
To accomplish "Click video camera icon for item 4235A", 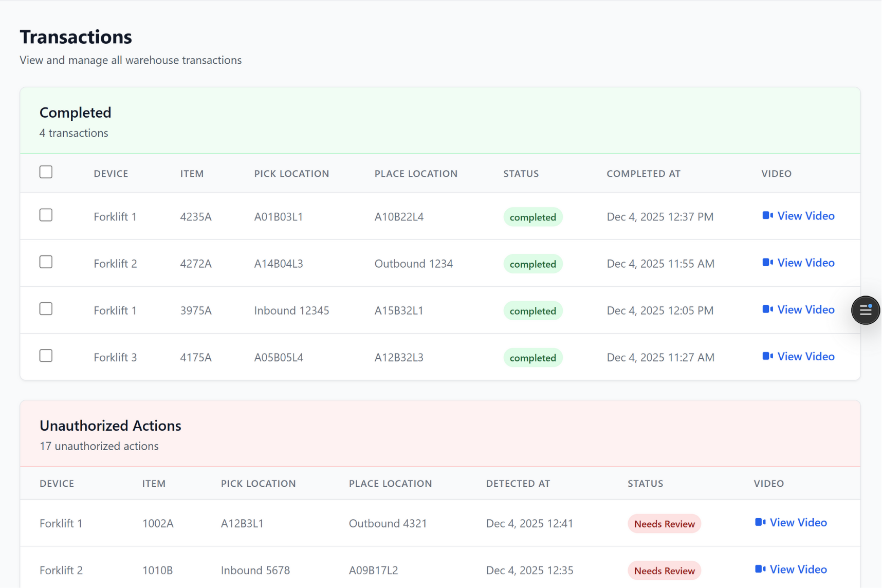I will pyautogui.click(x=767, y=216).
